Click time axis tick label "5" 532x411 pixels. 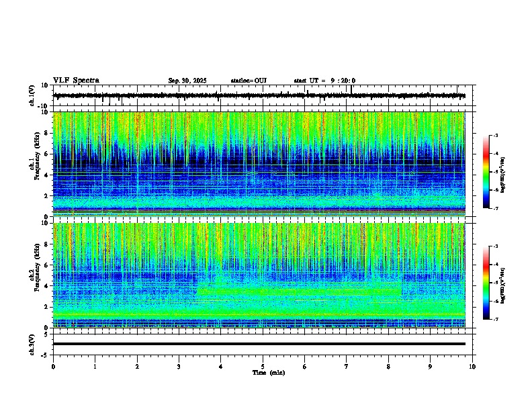pos(263,367)
